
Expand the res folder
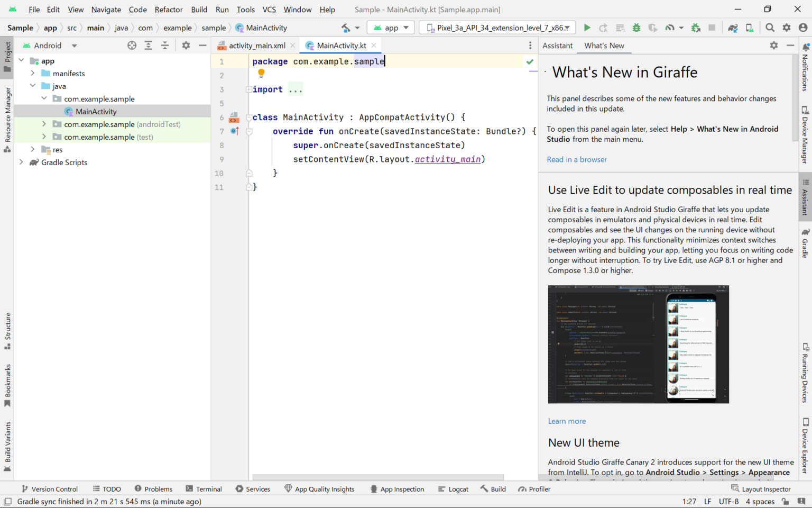pyautogui.click(x=32, y=149)
